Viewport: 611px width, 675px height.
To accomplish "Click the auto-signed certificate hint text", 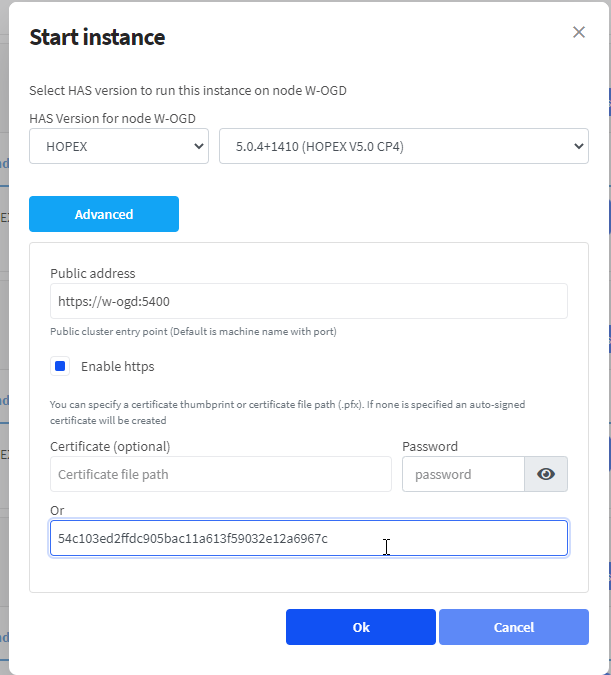I will point(288,412).
